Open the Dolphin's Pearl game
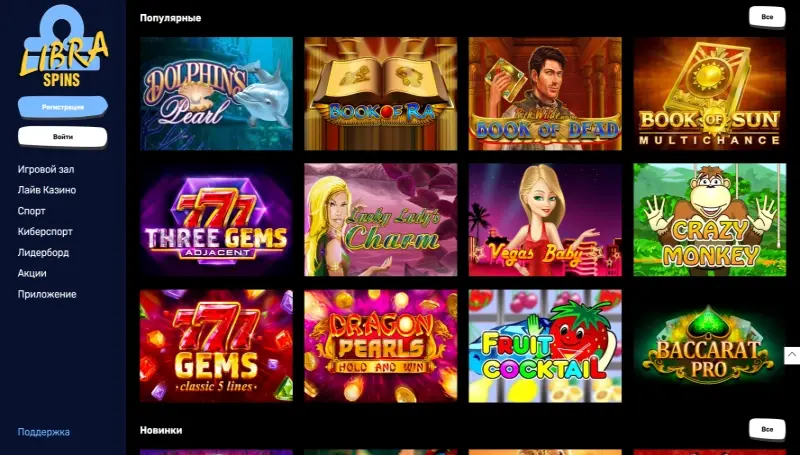800x455 pixels. [x=216, y=93]
